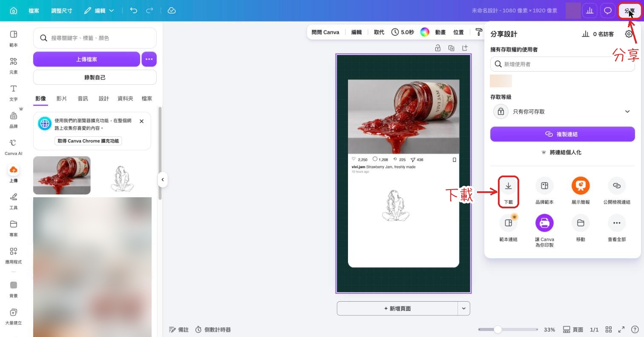Collapse the left side panel

[x=163, y=180]
